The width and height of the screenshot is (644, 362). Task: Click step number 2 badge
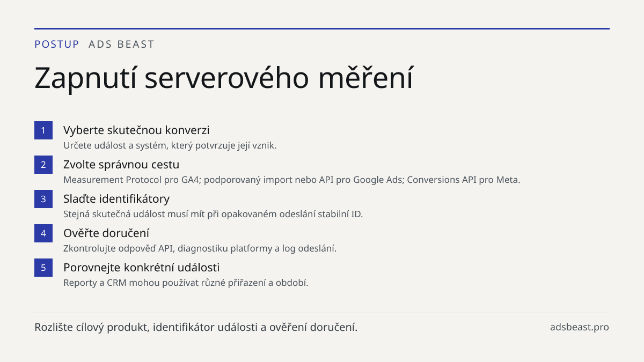[43, 165]
